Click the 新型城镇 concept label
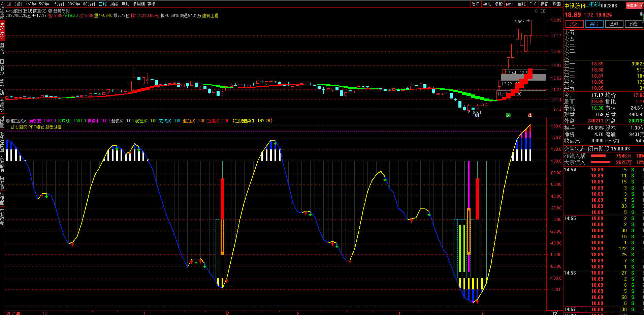This screenshot has height=315, width=644. tap(53, 127)
